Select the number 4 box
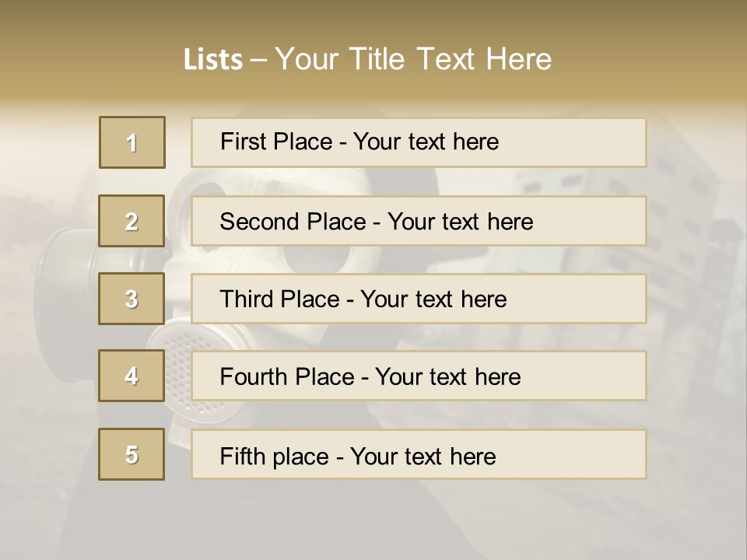This screenshot has width=747, height=560. [x=132, y=376]
